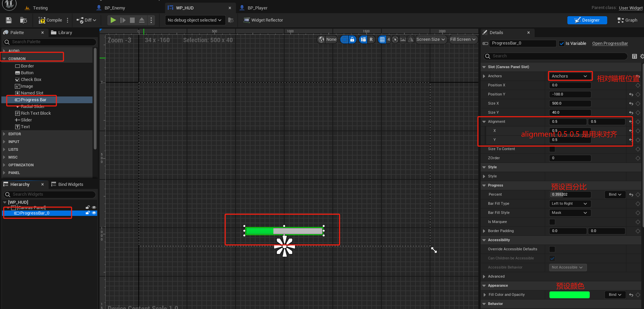Switch to the Testing tab
This screenshot has width=644, height=309.
pos(36,8)
